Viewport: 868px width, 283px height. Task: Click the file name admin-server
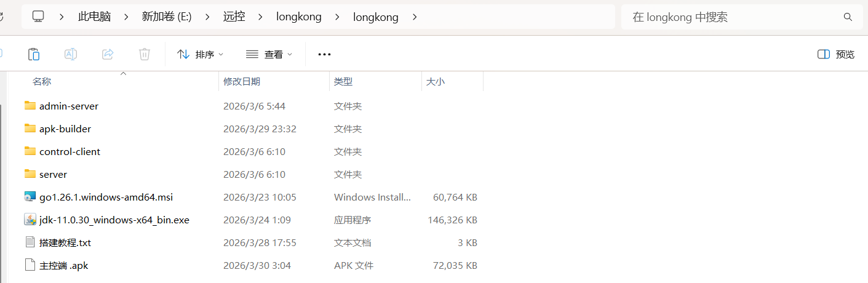(69, 106)
